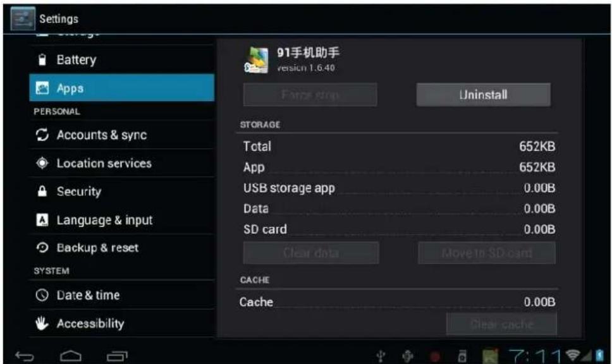Click the letter A language icon

pyautogui.click(x=42, y=220)
